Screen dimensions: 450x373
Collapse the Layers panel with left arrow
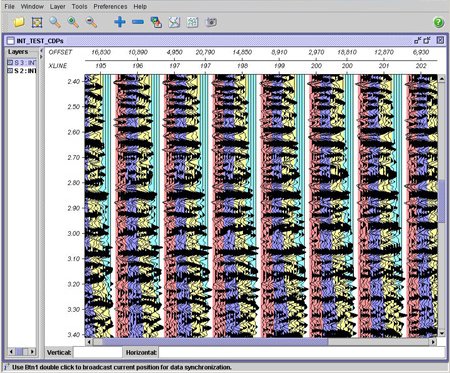[41, 51]
